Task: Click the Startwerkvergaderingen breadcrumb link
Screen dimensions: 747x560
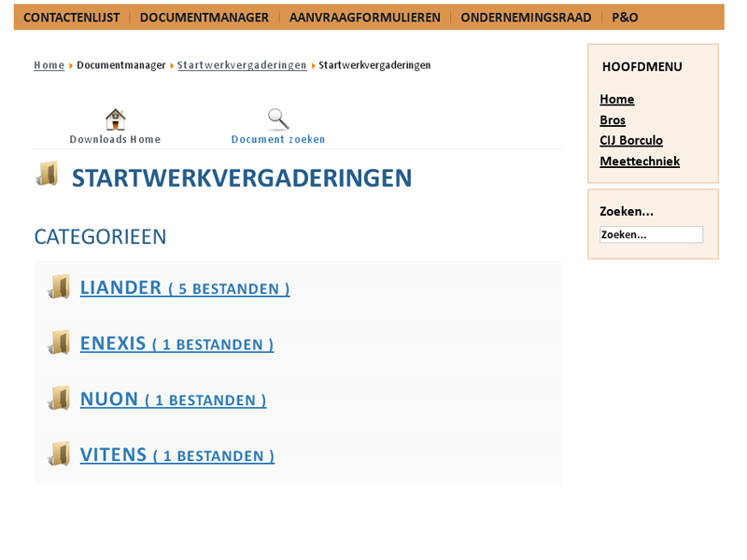Action: 242,65
